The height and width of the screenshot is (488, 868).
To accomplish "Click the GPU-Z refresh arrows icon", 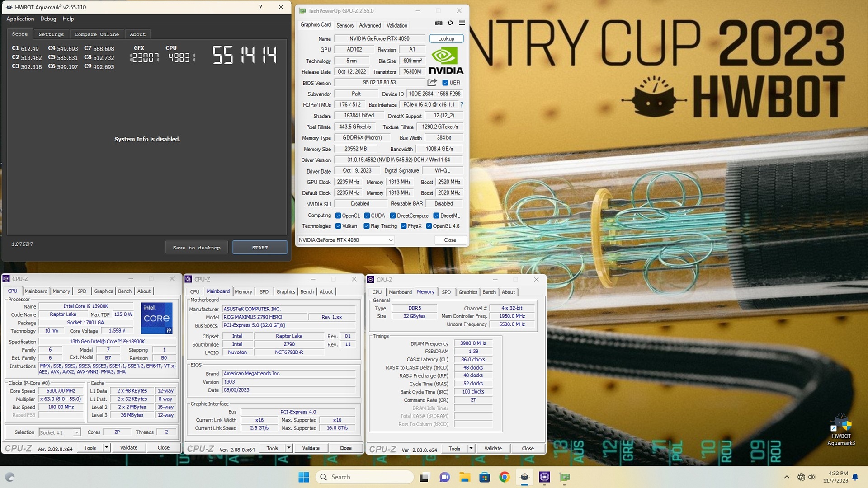I will pyautogui.click(x=450, y=23).
